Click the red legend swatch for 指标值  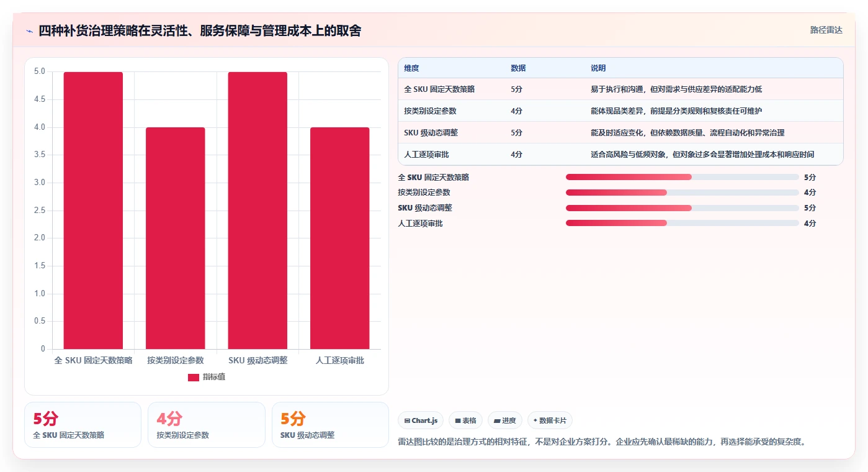[194, 378]
